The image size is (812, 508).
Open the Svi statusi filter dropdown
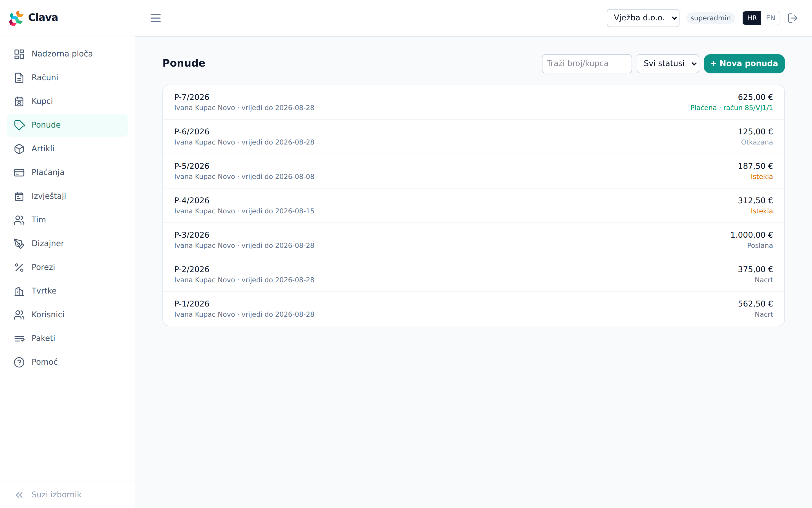668,63
